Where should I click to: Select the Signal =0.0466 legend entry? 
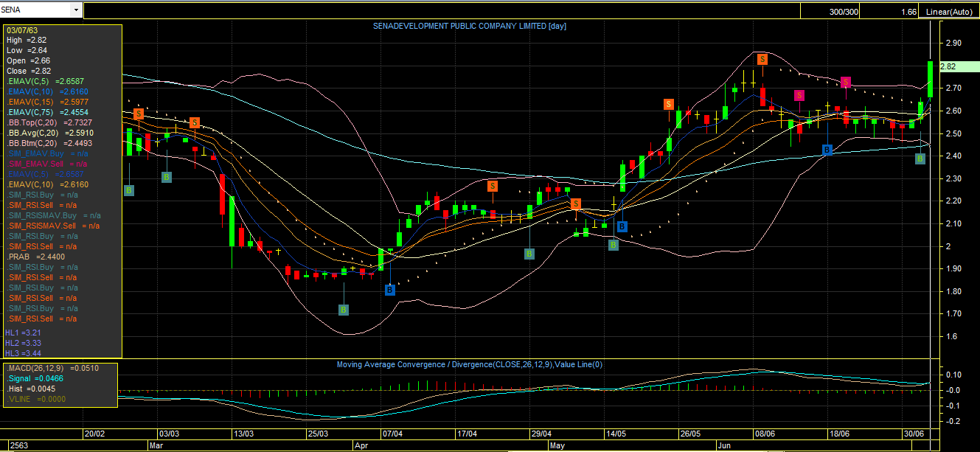pos(37,378)
